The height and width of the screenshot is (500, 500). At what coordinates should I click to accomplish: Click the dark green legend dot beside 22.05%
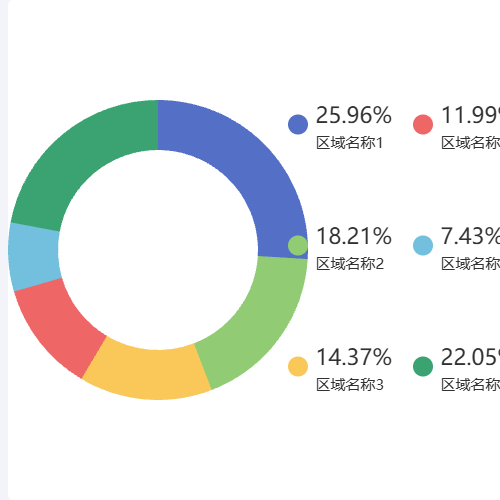tap(423, 366)
